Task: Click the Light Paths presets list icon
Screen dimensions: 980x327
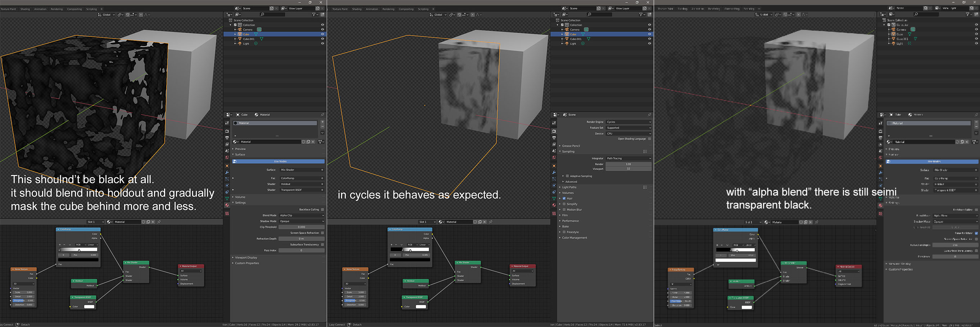Action: [x=645, y=187]
